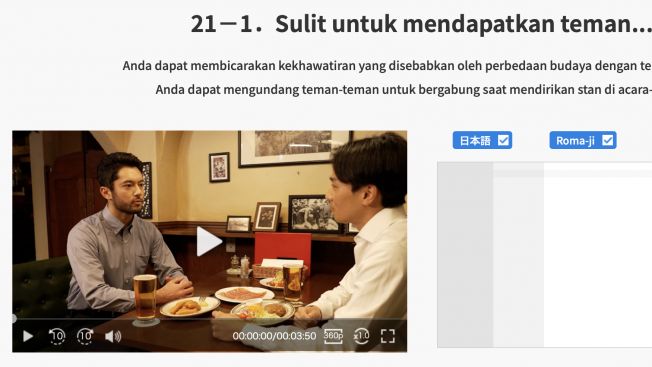Screen dimensions: 652x367
Task: Click the 日本語 label text
Action: [x=475, y=141]
